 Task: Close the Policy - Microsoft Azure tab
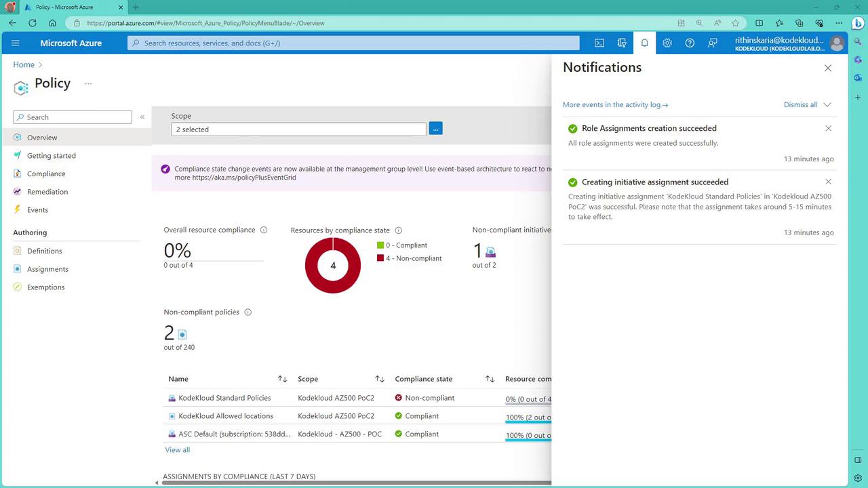coord(120,7)
